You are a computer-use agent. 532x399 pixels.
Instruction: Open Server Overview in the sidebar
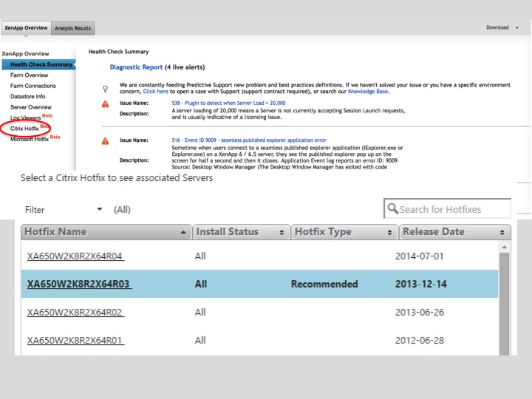coord(31,107)
